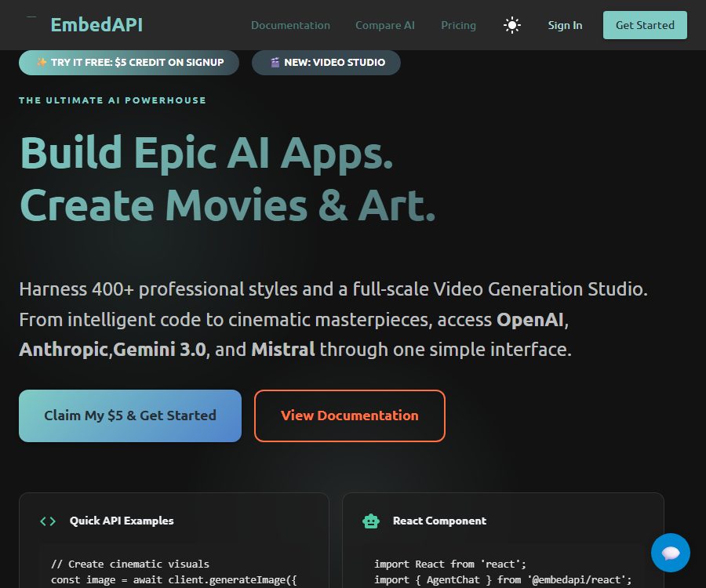Open Documentation in the nav bar

pos(290,25)
